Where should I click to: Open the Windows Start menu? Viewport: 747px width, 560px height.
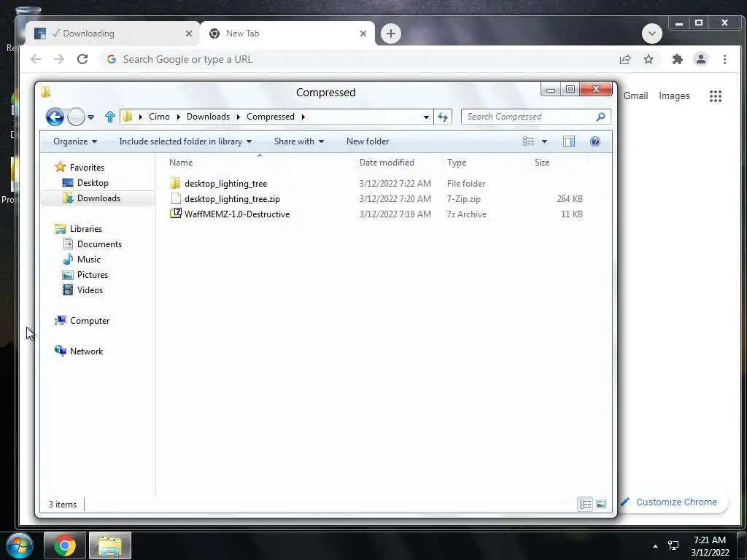point(19,545)
